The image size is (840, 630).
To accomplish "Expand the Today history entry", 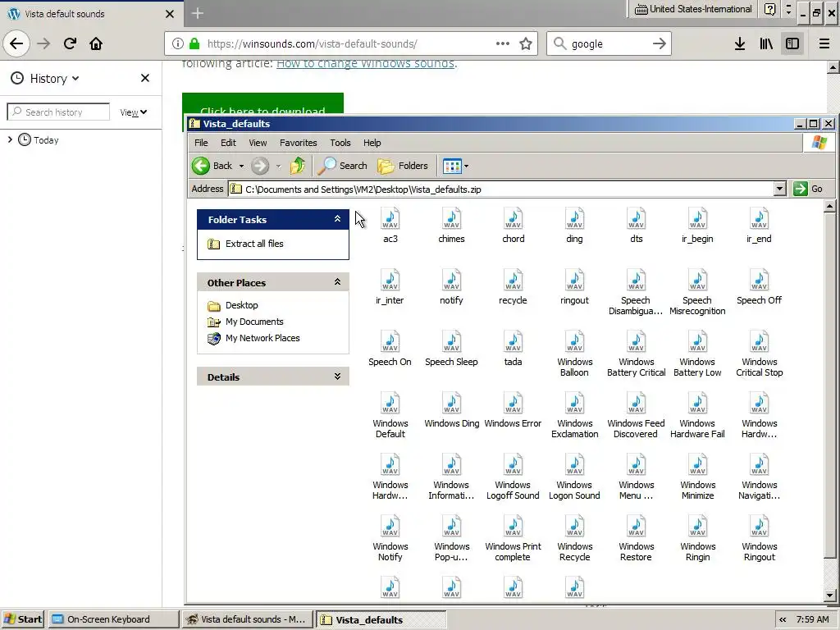I will [10, 139].
